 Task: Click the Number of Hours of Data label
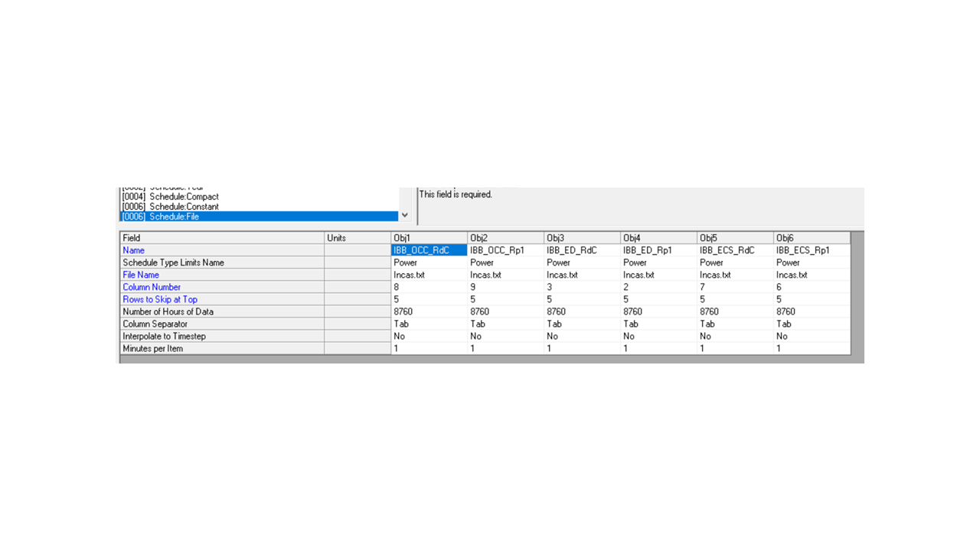point(222,311)
